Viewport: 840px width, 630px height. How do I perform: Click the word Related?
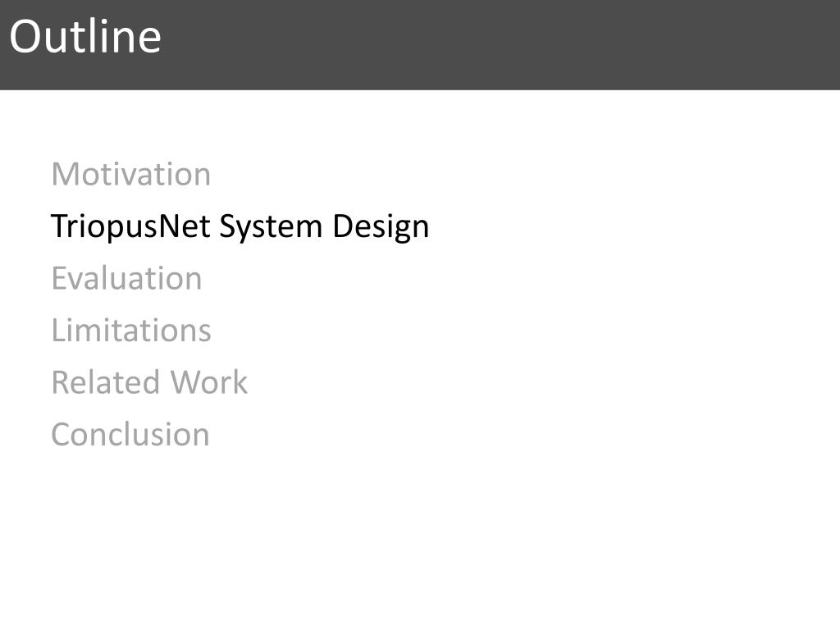pyautogui.click(x=106, y=382)
